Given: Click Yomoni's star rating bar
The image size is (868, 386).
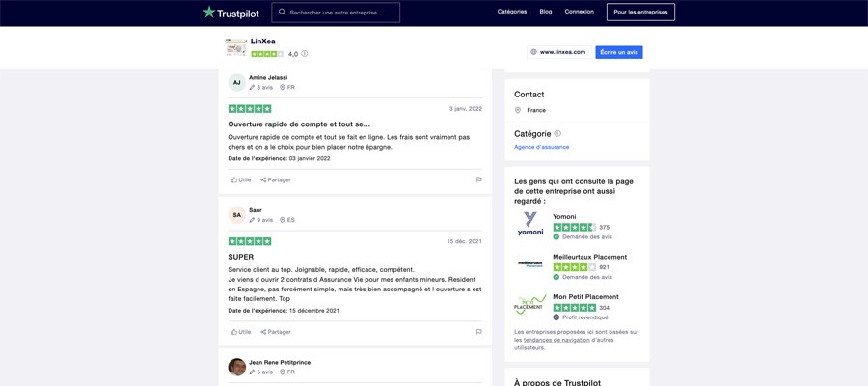Looking at the screenshot, I should [x=574, y=227].
